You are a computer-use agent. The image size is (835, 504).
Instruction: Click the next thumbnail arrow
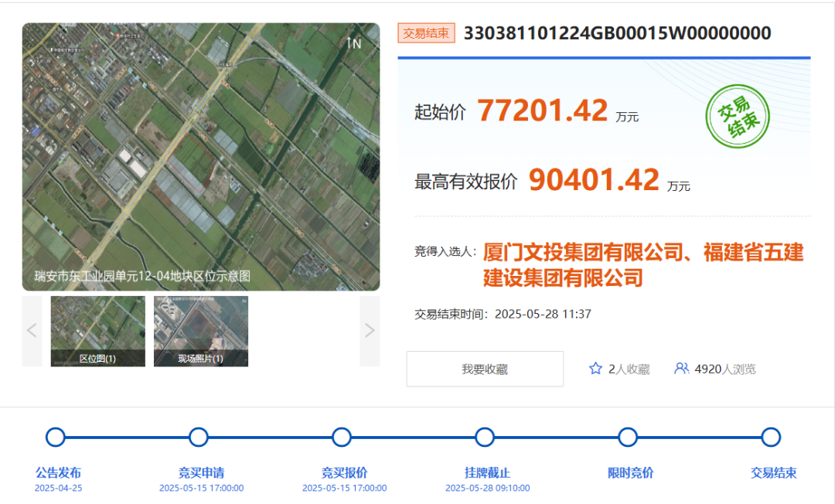coord(370,331)
